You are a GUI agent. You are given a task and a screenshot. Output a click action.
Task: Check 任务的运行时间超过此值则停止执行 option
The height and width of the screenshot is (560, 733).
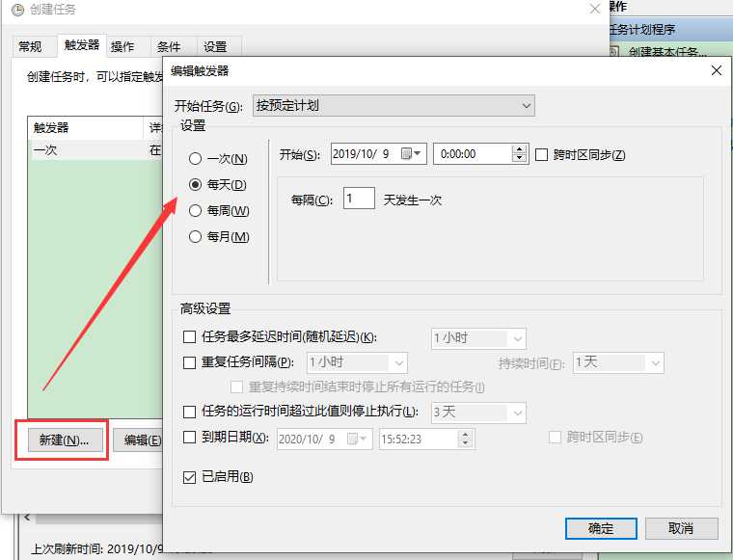click(189, 412)
